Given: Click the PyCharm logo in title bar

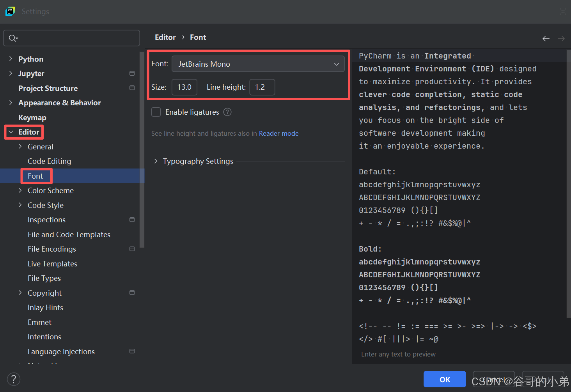Looking at the screenshot, I should (x=10, y=11).
